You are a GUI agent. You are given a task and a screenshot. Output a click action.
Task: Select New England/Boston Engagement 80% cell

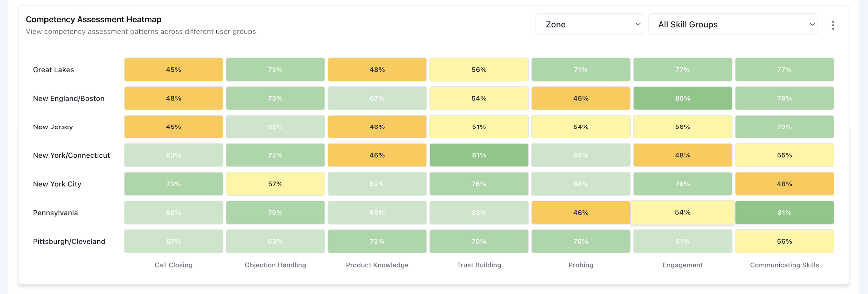pyautogui.click(x=682, y=98)
